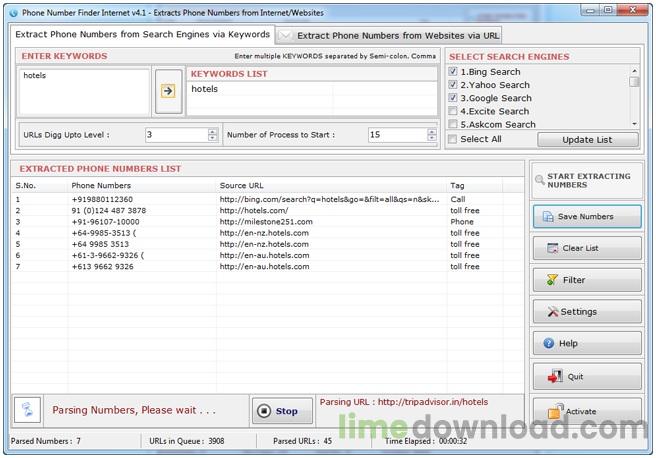Viewport: 656px width, 458px height.
Task: Enable the 4.Excite Search checkbox
Action: (454, 111)
